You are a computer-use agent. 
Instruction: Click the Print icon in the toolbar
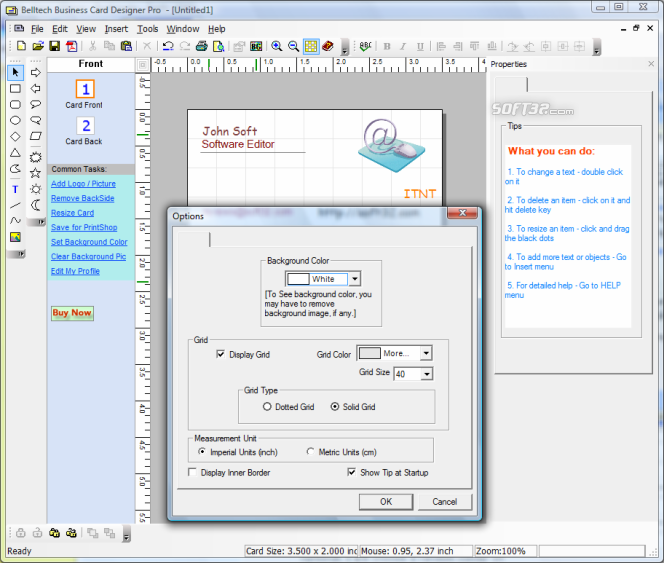point(201,46)
